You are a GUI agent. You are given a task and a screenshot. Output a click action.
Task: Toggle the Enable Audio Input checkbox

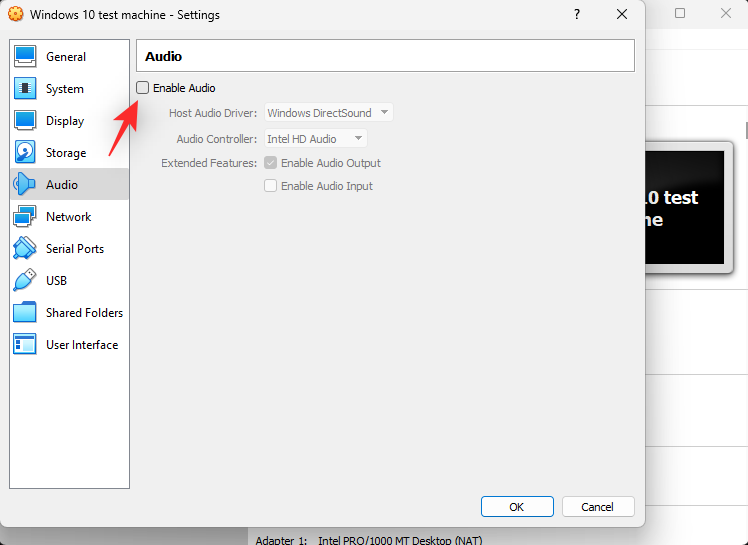point(270,186)
